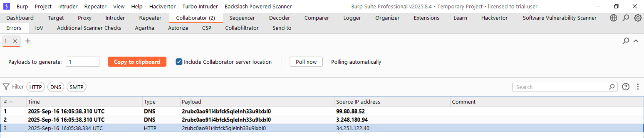644x138 pixels.
Task: Open the globe browser icon in toolbar
Action: coord(613,18)
